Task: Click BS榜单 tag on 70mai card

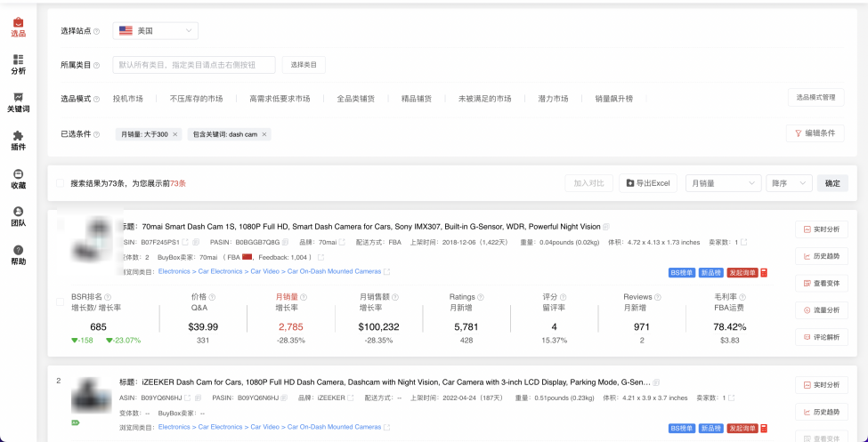Action: [x=681, y=273]
